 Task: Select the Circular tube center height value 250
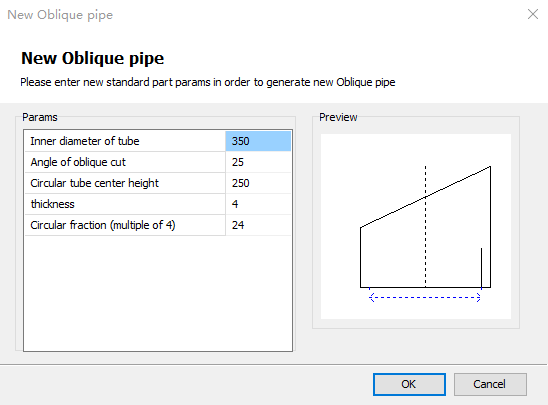258,183
